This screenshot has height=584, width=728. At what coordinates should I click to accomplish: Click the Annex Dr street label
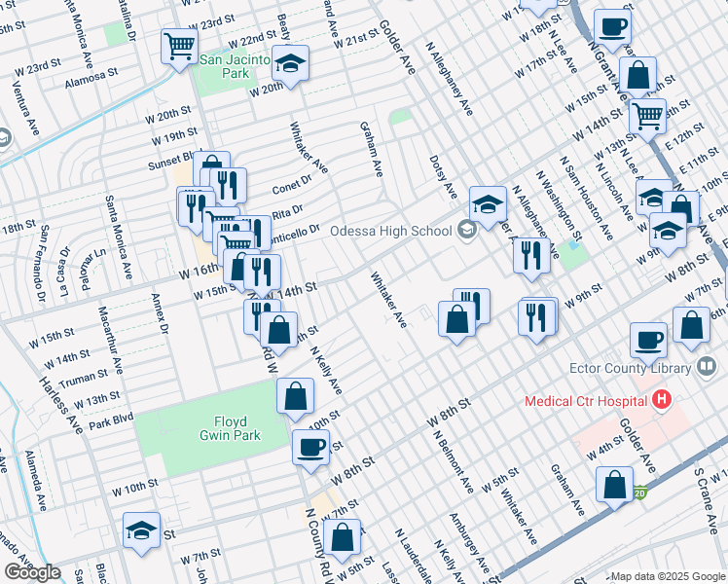coord(160,313)
